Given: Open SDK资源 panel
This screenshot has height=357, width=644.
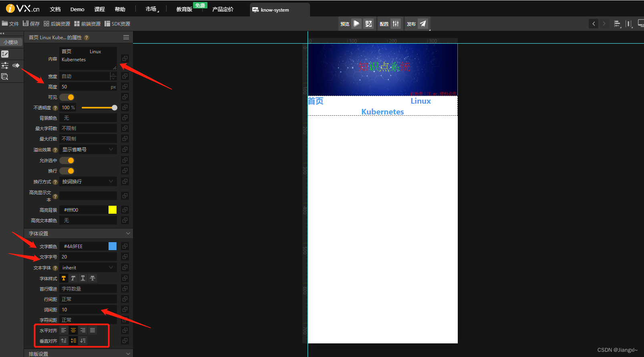Looking at the screenshot, I should tap(117, 24).
